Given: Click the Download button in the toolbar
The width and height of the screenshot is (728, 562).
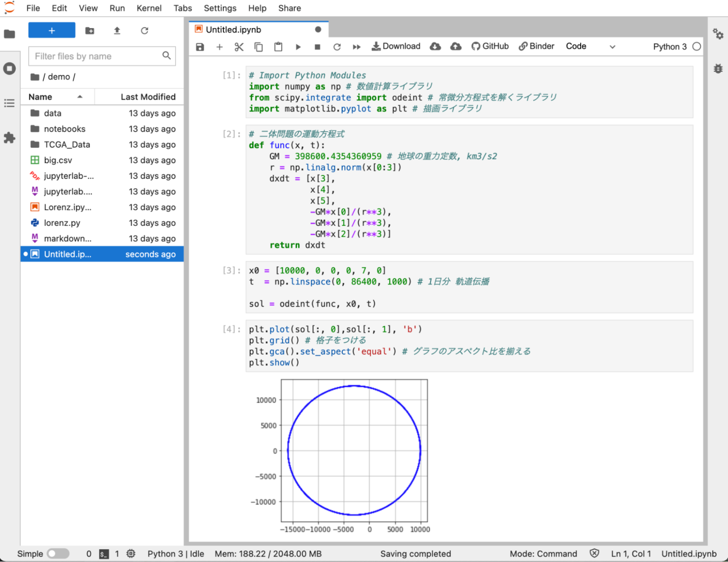Looking at the screenshot, I should tap(396, 47).
